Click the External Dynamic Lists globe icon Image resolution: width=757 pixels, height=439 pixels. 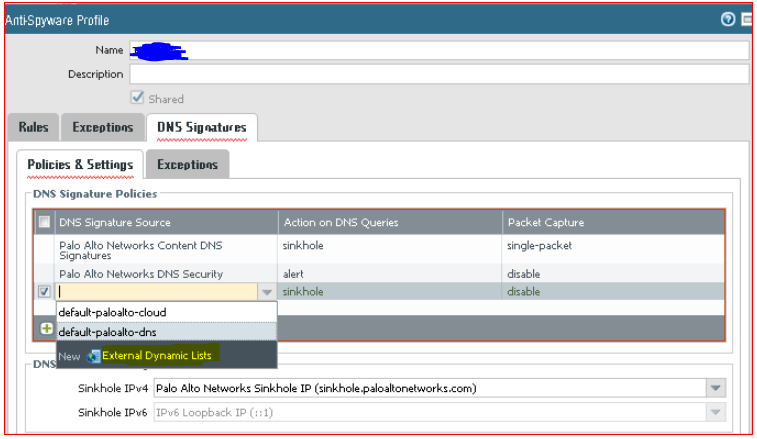pos(93,356)
